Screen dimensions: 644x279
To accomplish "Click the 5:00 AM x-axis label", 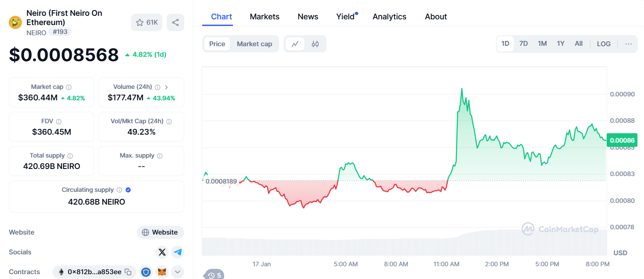I will (346, 264).
